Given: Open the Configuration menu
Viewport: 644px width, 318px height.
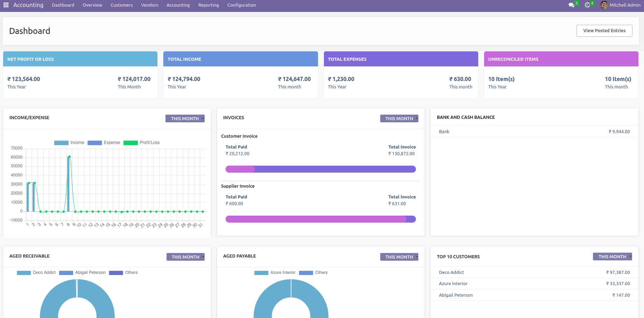Looking at the screenshot, I should pos(241,5).
